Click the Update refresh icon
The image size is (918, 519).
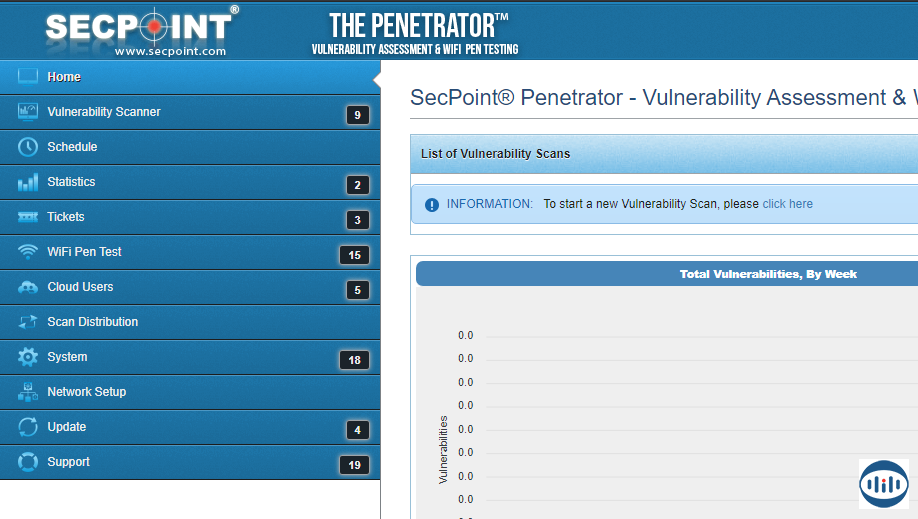pos(28,427)
